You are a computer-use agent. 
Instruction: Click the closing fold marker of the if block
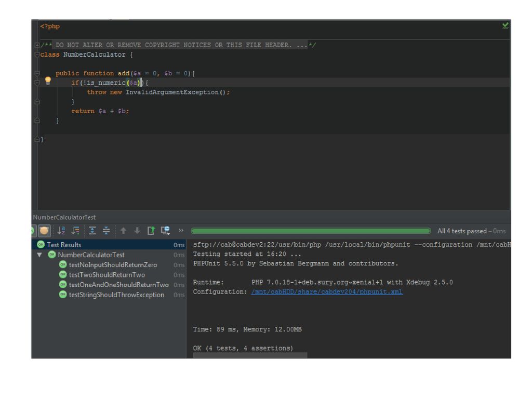pos(37,102)
